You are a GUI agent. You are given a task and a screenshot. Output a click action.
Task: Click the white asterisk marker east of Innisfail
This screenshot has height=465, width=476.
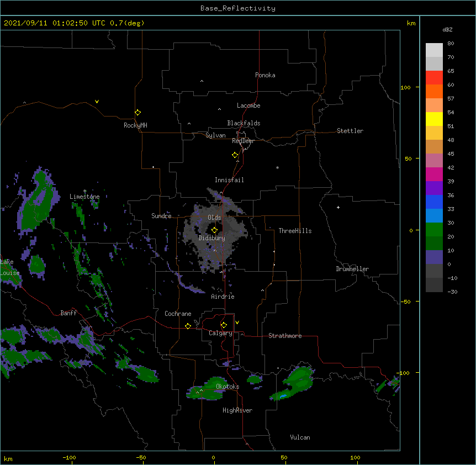[x=277, y=167]
